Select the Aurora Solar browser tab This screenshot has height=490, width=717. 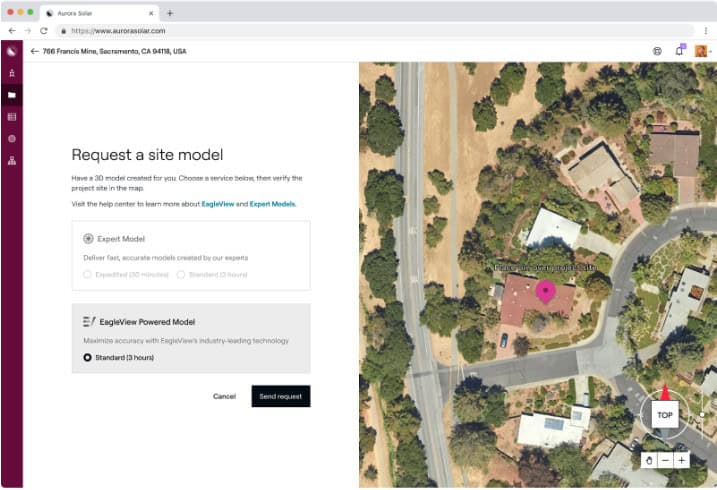100,13
